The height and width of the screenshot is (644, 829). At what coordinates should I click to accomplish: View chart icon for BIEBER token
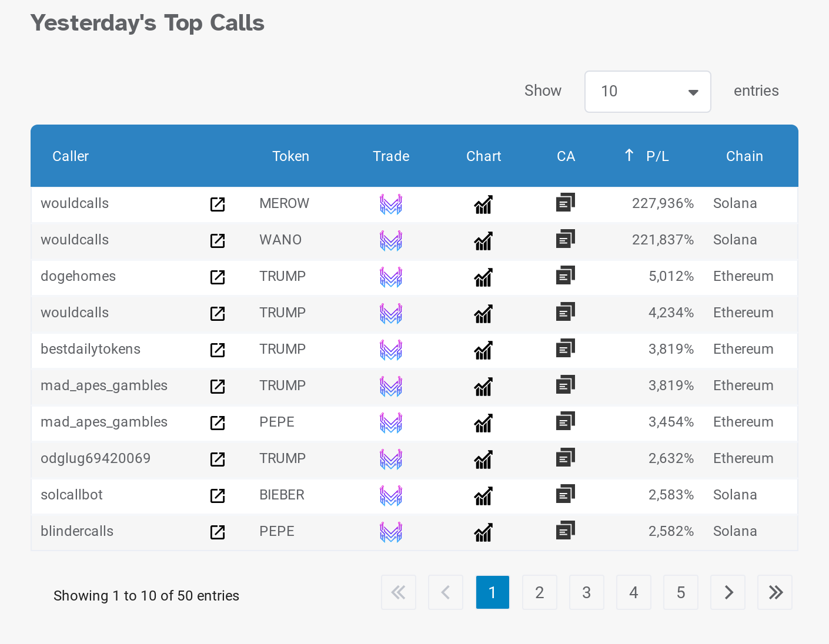tap(483, 495)
